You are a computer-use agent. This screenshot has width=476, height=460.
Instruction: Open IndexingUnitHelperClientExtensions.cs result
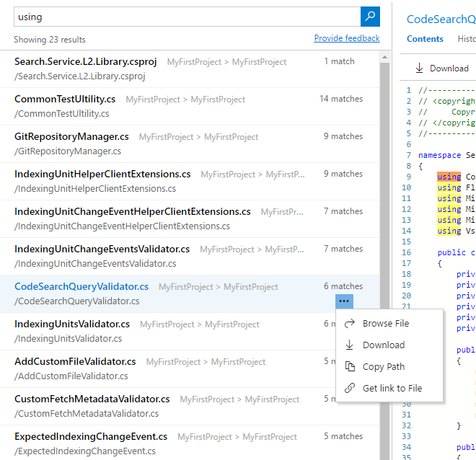pyautogui.click(x=190, y=182)
